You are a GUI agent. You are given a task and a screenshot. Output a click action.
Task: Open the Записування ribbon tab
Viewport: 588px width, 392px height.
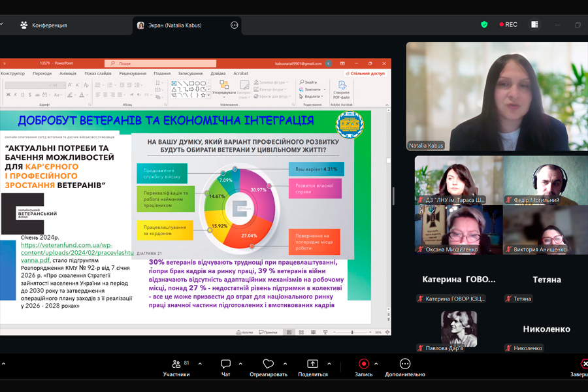click(190, 74)
